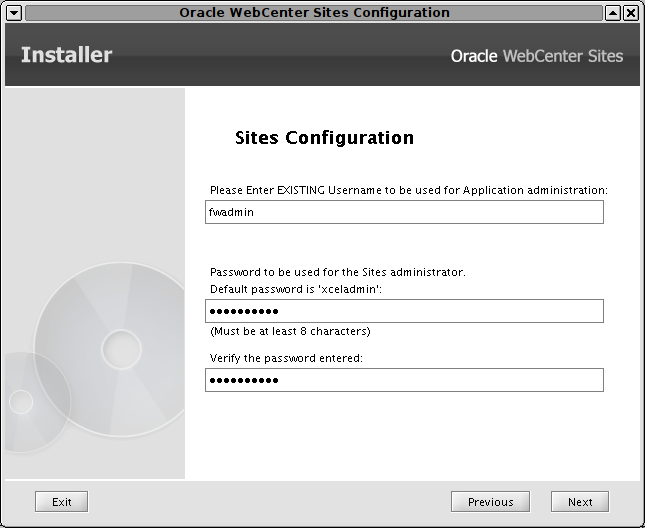Viewport: 645px width, 528px height.
Task: Maximize the Oracle WebCenter Sites Configuration window
Action: click(613, 13)
